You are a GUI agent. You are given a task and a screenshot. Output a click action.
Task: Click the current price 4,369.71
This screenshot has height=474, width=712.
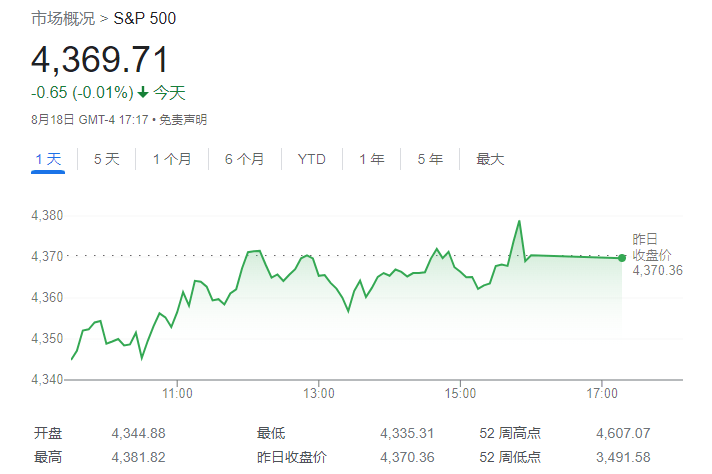pyautogui.click(x=100, y=59)
